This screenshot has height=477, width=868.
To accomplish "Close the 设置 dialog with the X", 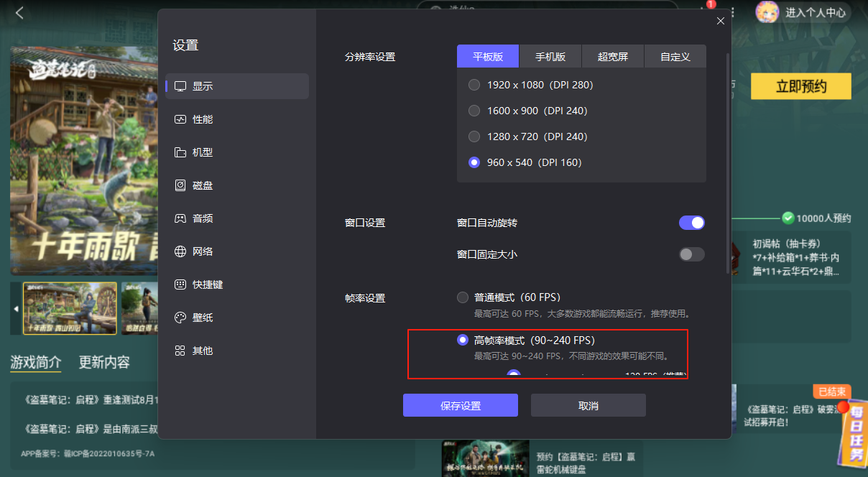I will pos(721,21).
